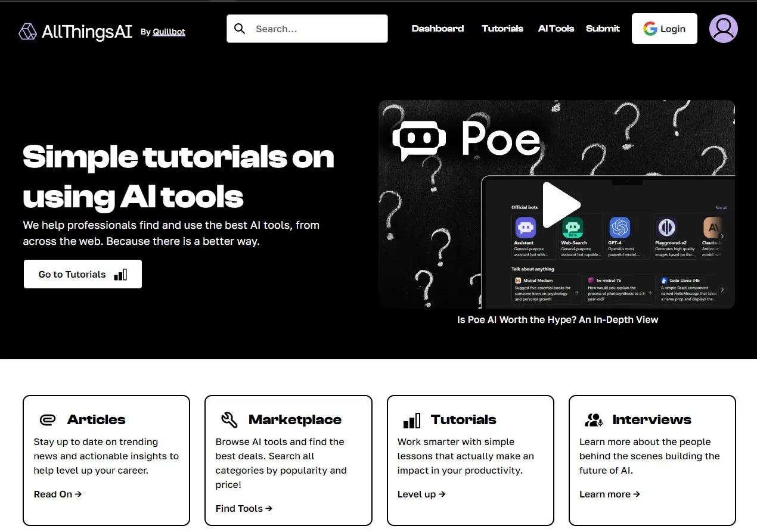The height and width of the screenshot is (532, 757).
Task: Click the Web-Search bot icon in video preview
Action: 572,227
